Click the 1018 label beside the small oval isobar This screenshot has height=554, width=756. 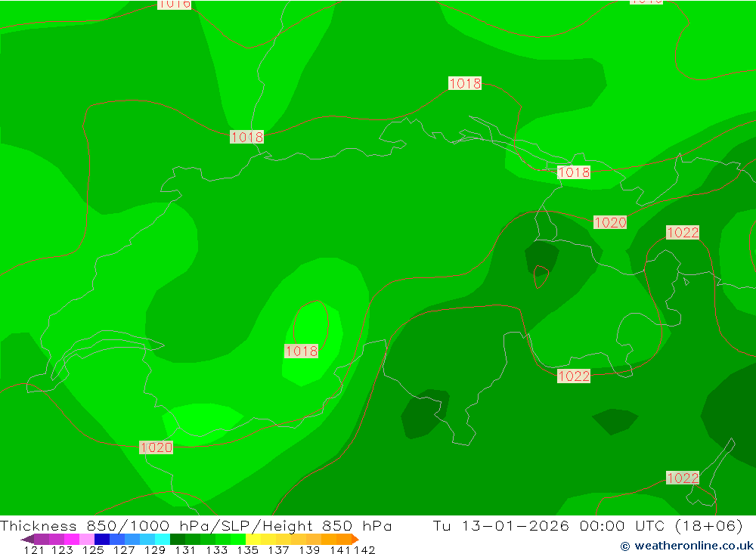[302, 351]
